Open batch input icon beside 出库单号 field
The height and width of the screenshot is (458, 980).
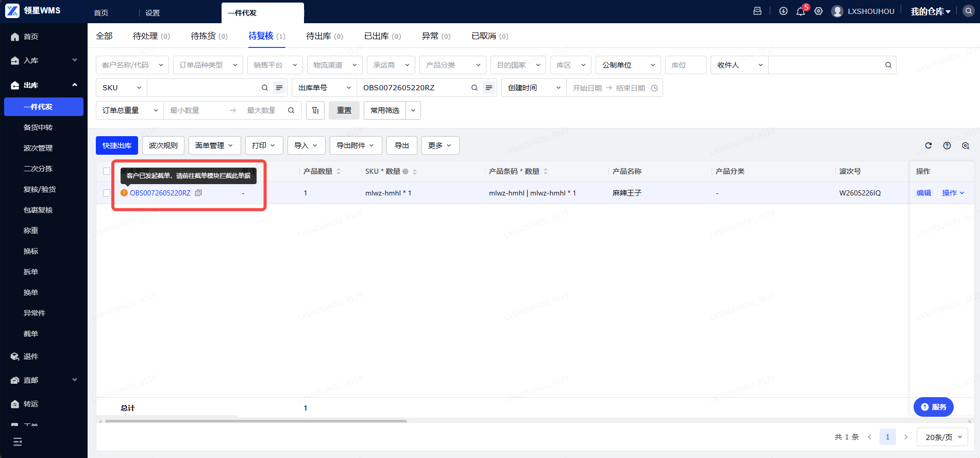489,88
